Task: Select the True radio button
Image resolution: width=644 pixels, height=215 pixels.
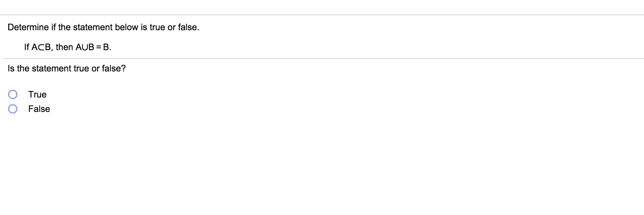Action: tap(13, 94)
